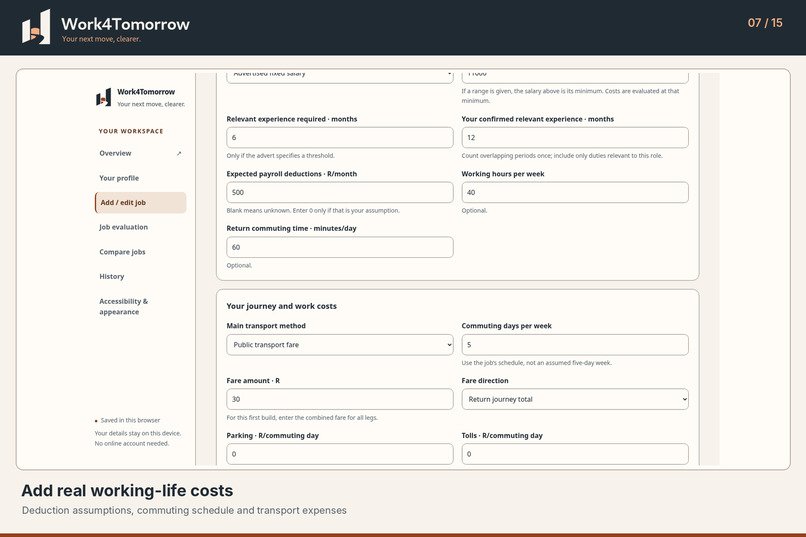Image resolution: width=806 pixels, height=537 pixels.
Task: Open History page
Action: pos(140,276)
